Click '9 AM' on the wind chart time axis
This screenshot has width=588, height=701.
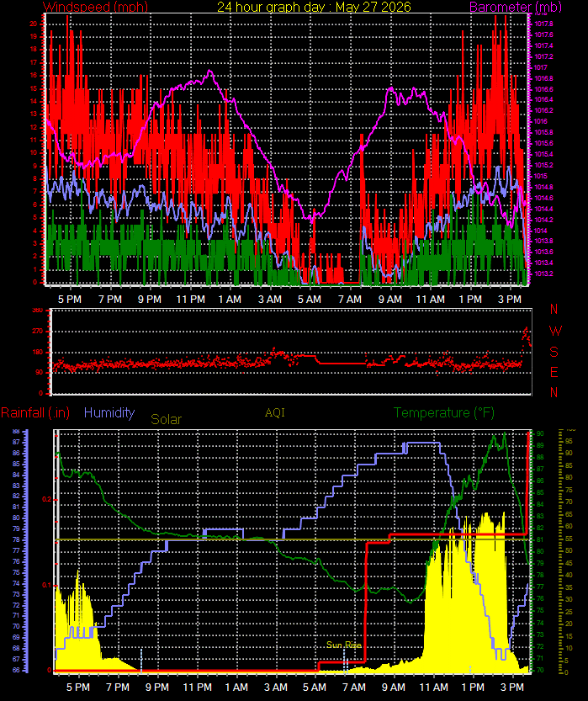pyautogui.click(x=390, y=299)
